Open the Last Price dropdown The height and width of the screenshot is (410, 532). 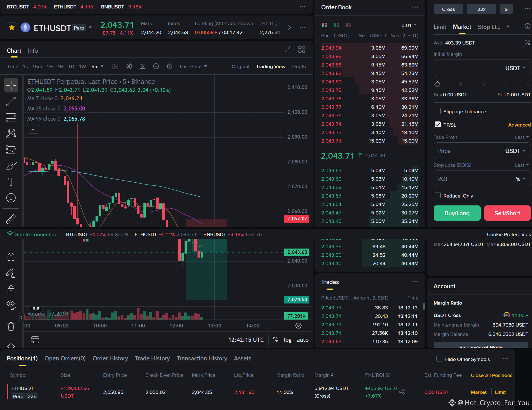coord(193,67)
